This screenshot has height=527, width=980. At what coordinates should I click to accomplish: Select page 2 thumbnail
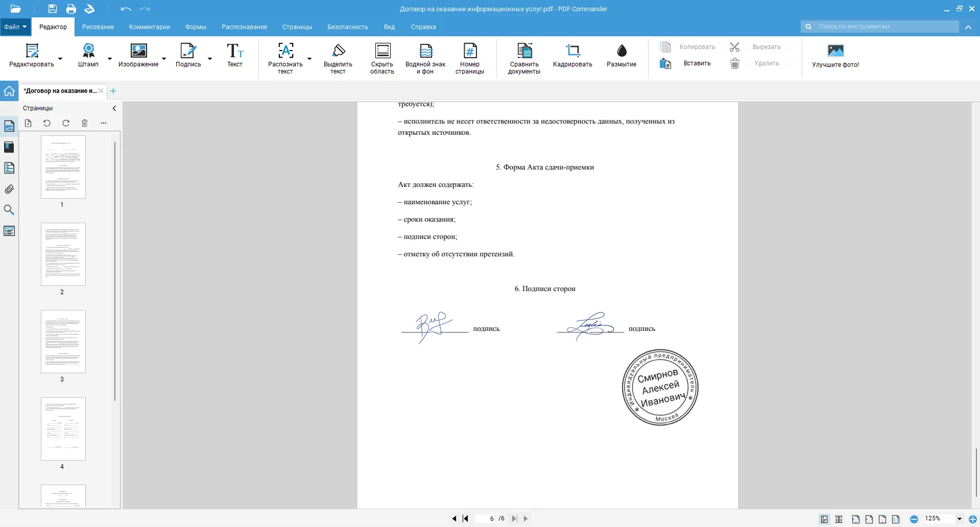click(63, 254)
